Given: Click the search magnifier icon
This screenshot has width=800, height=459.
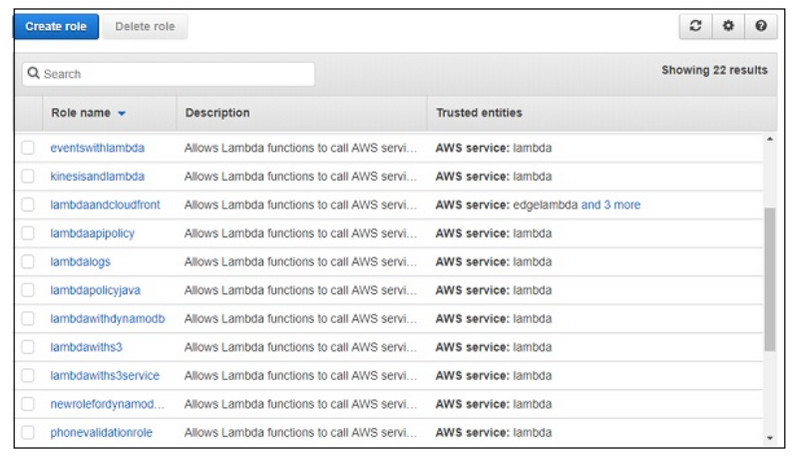Looking at the screenshot, I should click(33, 74).
